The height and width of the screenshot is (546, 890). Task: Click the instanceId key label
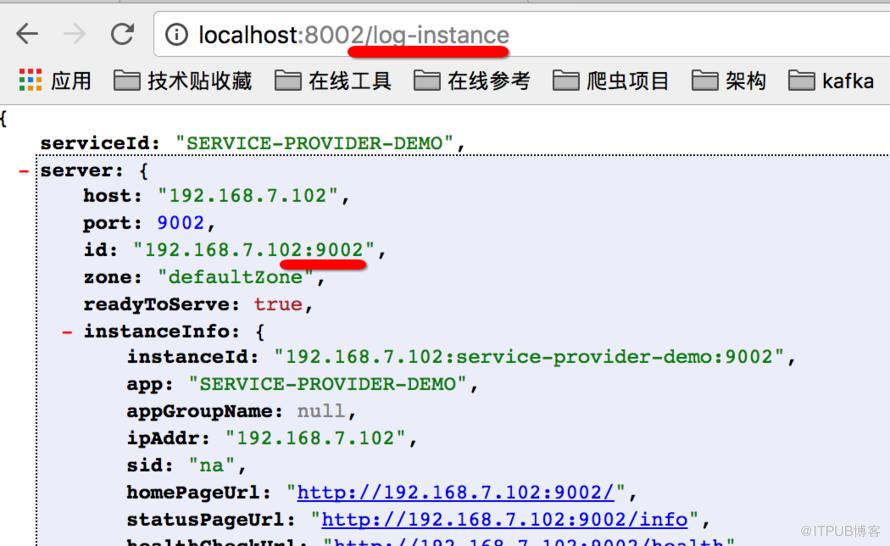pyautogui.click(x=192, y=357)
